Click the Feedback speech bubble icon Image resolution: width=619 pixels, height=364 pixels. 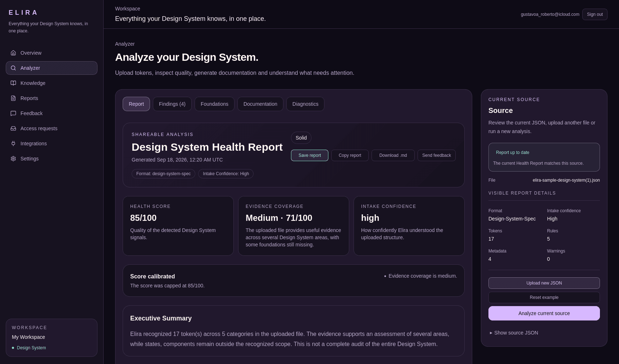click(13, 113)
